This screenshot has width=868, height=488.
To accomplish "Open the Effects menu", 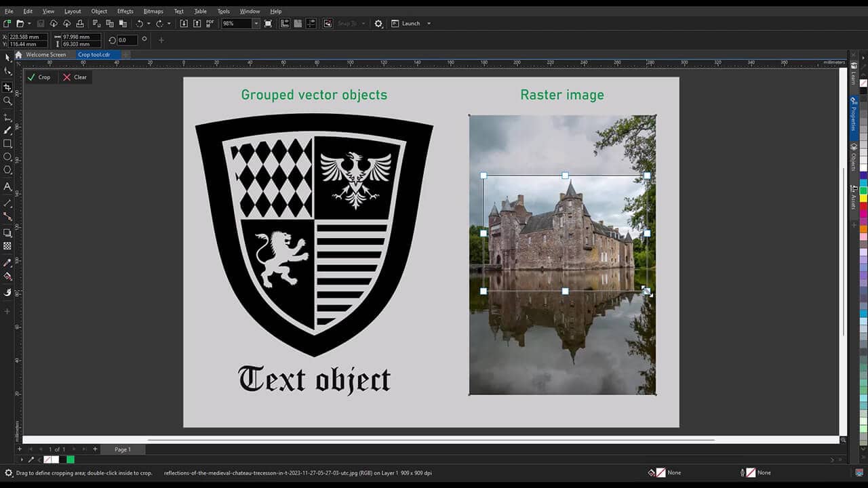I will [x=125, y=11].
